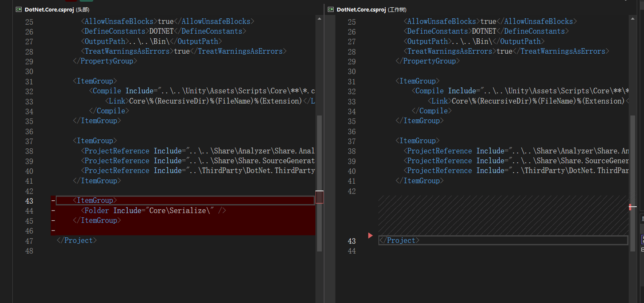Click the </PropertyGroup> line in 工作树 pane
This screenshot has height=303, width=644.
[428, 61]
